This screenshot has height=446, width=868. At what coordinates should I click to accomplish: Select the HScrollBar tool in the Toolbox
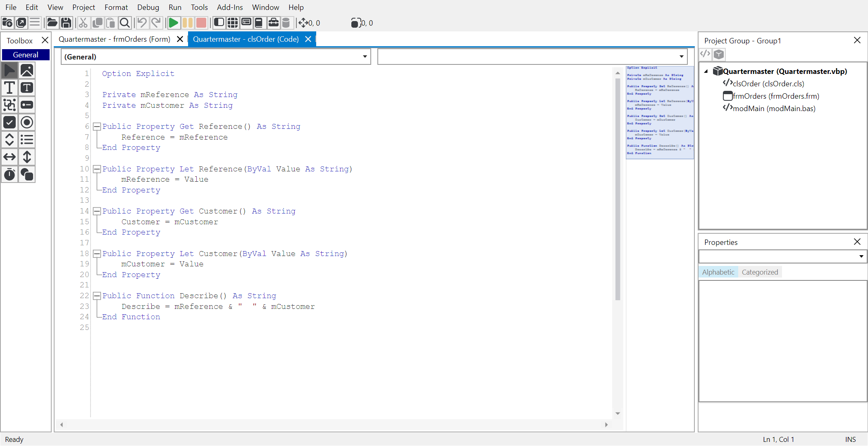pyautogui.click(x=10, y=157)
